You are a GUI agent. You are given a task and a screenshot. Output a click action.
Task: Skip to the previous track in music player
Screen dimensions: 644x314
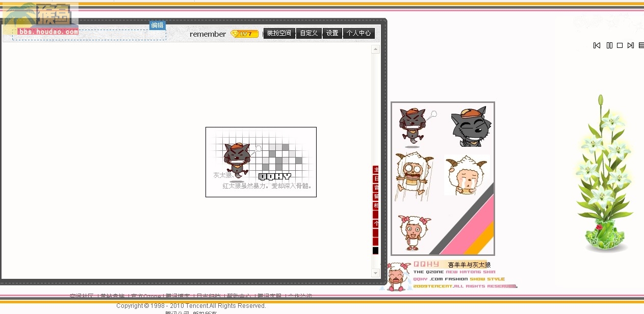pyautogui.click(x=597, y=45)
